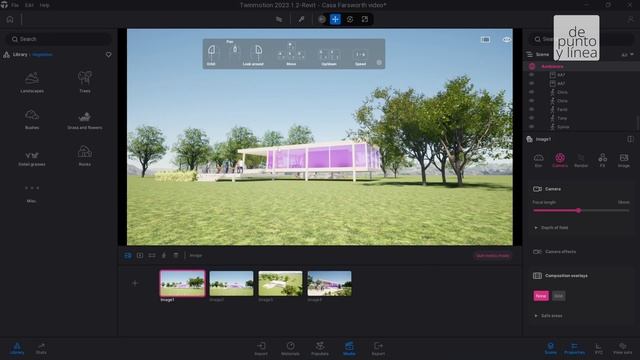Toggle the Properties panel button

(x=574, y=349)
